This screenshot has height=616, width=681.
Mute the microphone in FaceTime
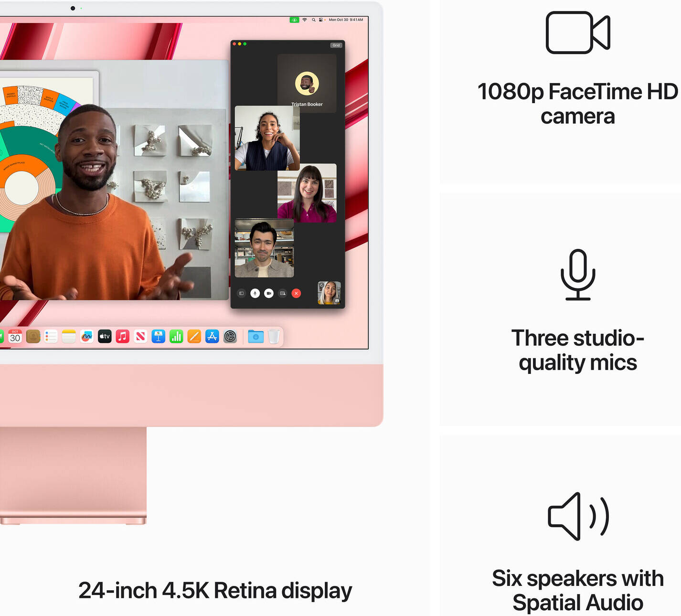coord(255,293)
